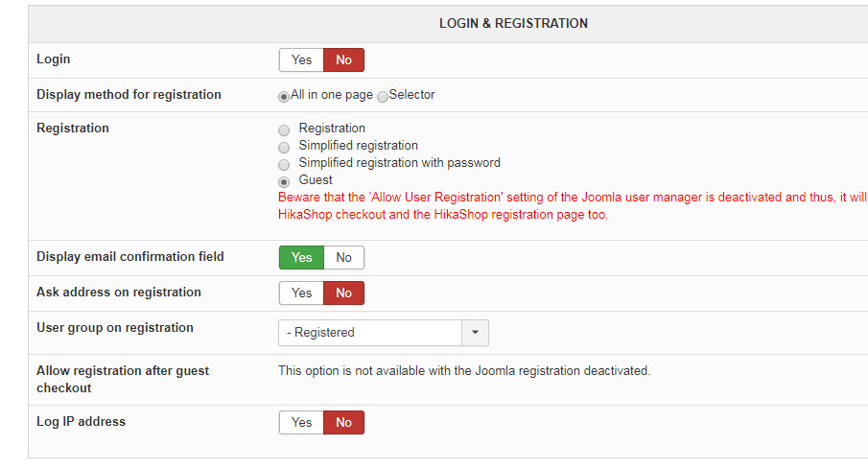Select 'All in one page' display method
Screen dimensions: 868x469
(284, 96)
